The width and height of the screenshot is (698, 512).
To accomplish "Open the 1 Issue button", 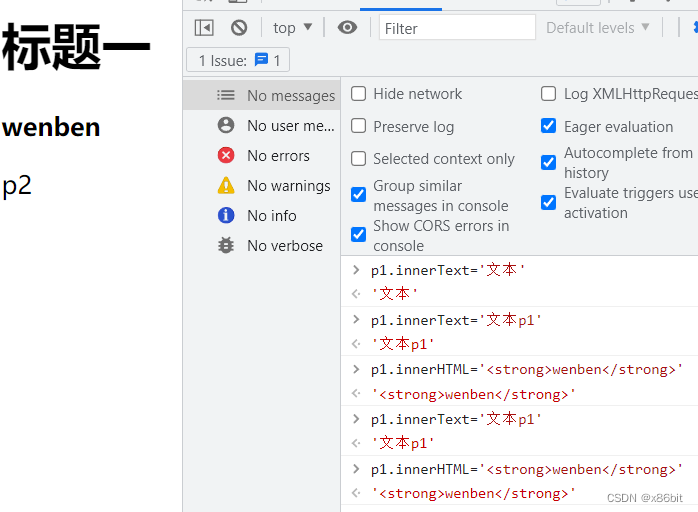I will coord(238,60).
